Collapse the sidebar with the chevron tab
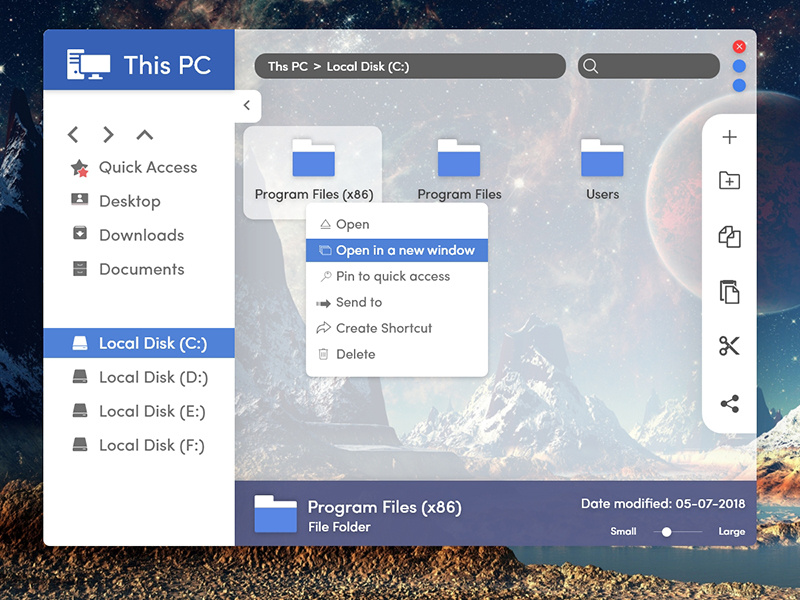The height and width of the screenshot is (600, 800). 247,106
